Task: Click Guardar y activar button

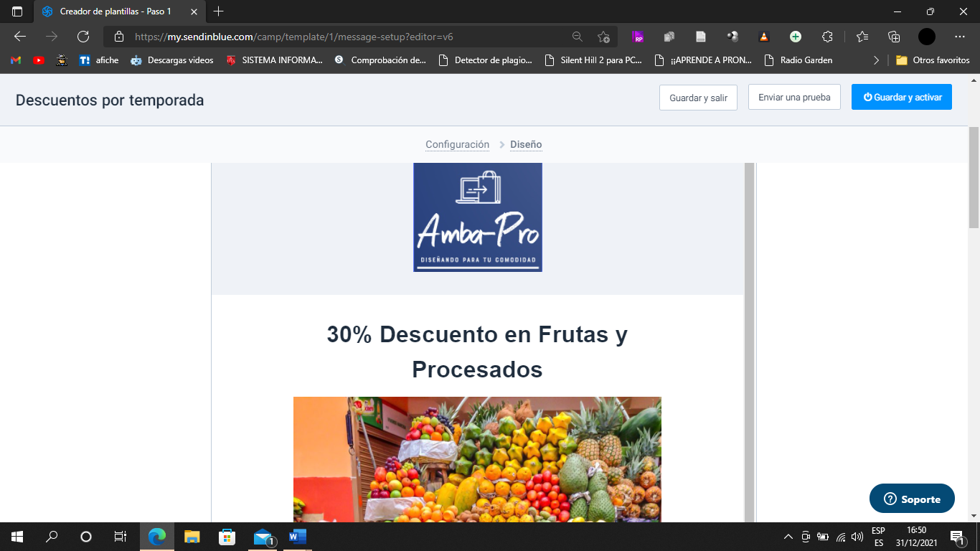Action: [901, 97]
